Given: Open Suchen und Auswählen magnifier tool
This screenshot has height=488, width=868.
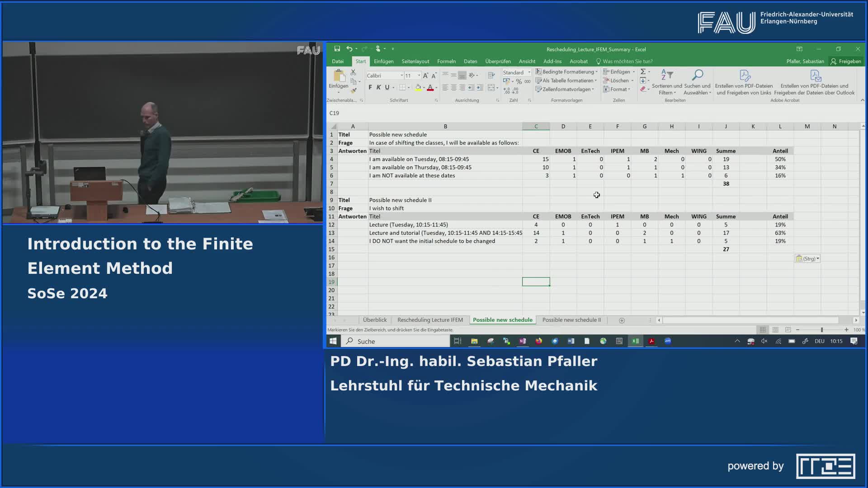Looking at the screenshot, I should pos(697,75).
